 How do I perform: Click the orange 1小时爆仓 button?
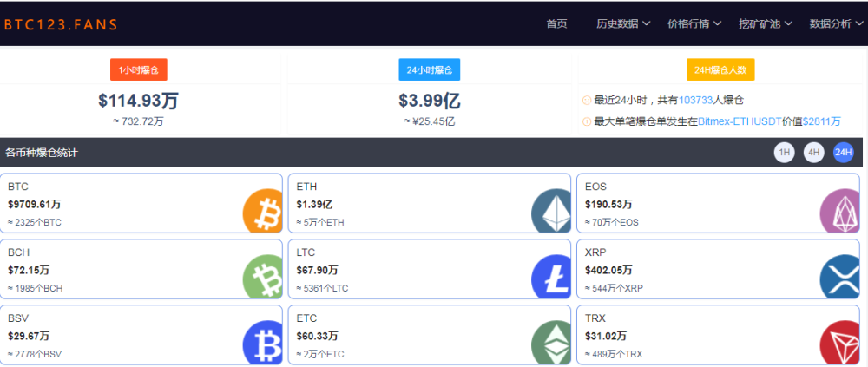tap(138, 69)
